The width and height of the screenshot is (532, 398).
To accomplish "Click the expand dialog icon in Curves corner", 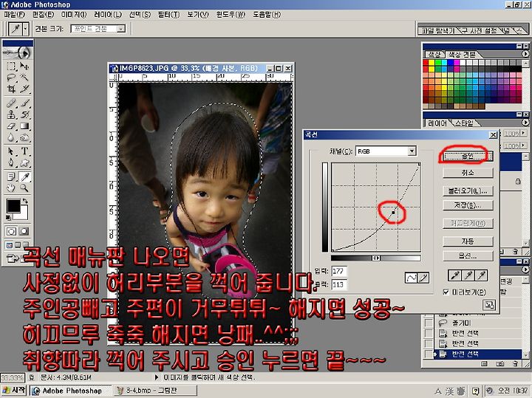I will (488, 305).
